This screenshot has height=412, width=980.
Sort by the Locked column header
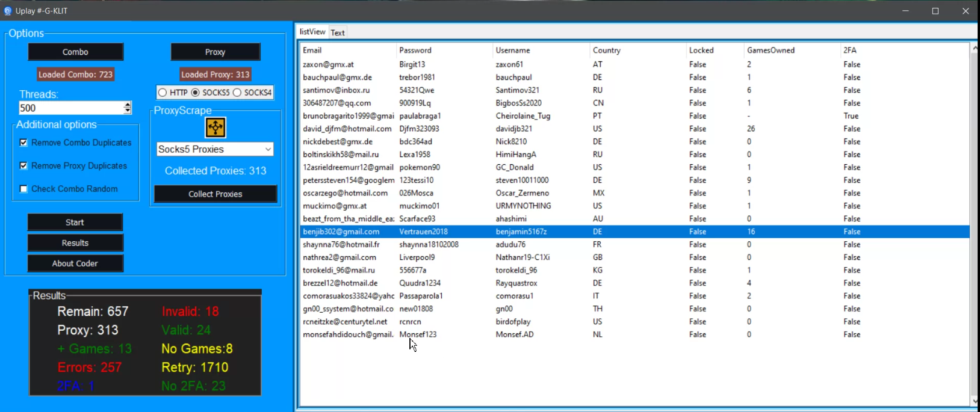click(x=715, y=50)
